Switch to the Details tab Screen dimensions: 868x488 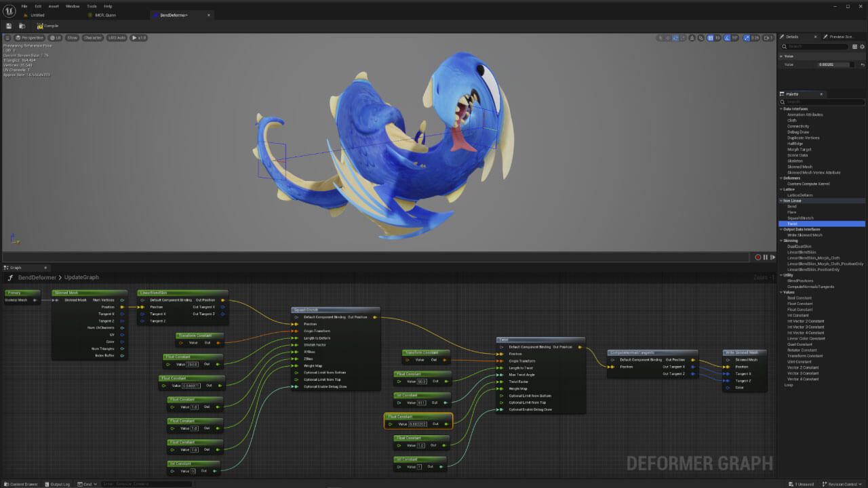coord(792,37)
